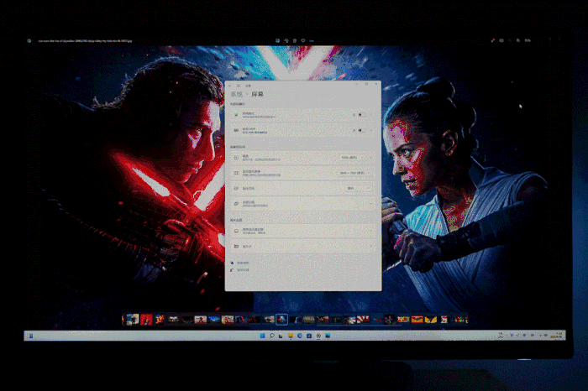Open the Settings navigation hamburger menu
The width and height of the screenshot is (588, 391).
(x=238, y=86)
